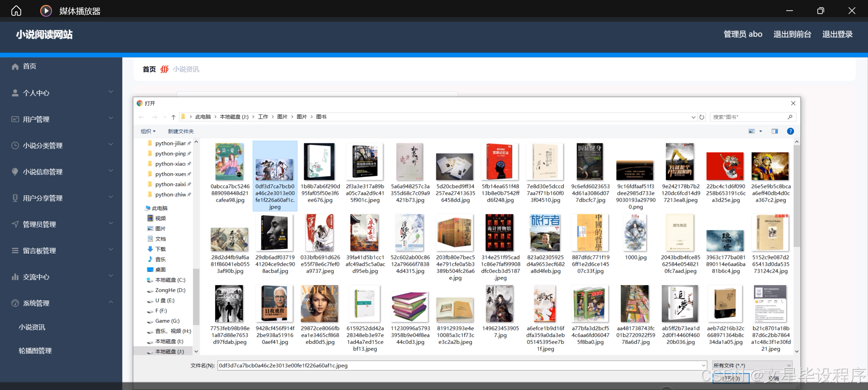
Task: Click 本地磁盘 (J:) in the address path
Action: (x=234, y=117)
